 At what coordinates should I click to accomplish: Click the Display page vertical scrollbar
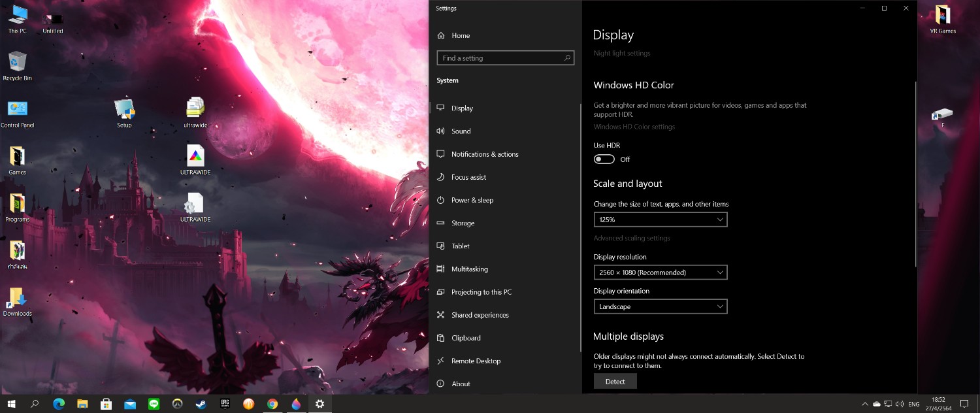(916, 173)
